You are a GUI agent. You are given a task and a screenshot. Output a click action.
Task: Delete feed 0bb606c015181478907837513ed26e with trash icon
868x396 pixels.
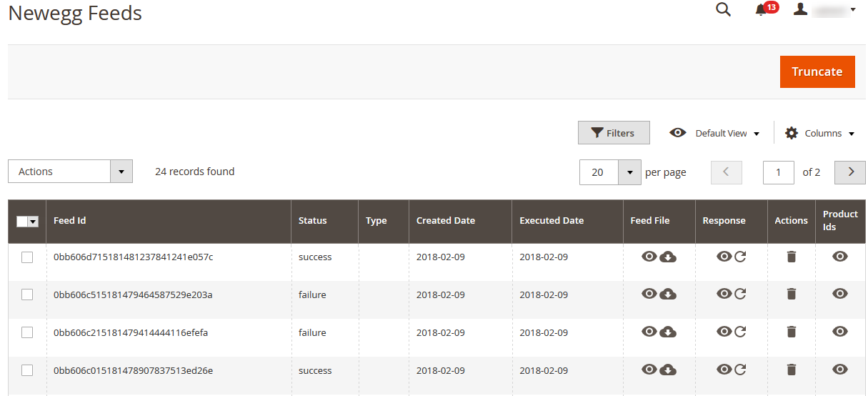coord(792,369)
